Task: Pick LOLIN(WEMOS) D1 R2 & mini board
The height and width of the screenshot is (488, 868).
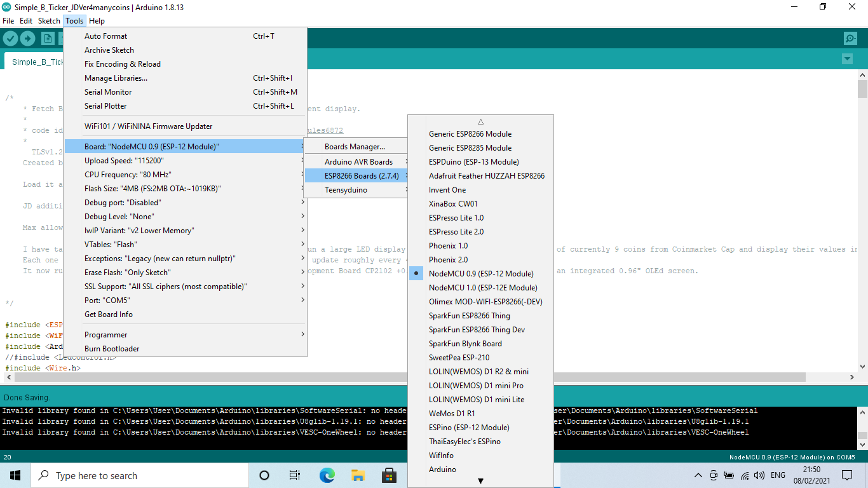Action: 480,372
